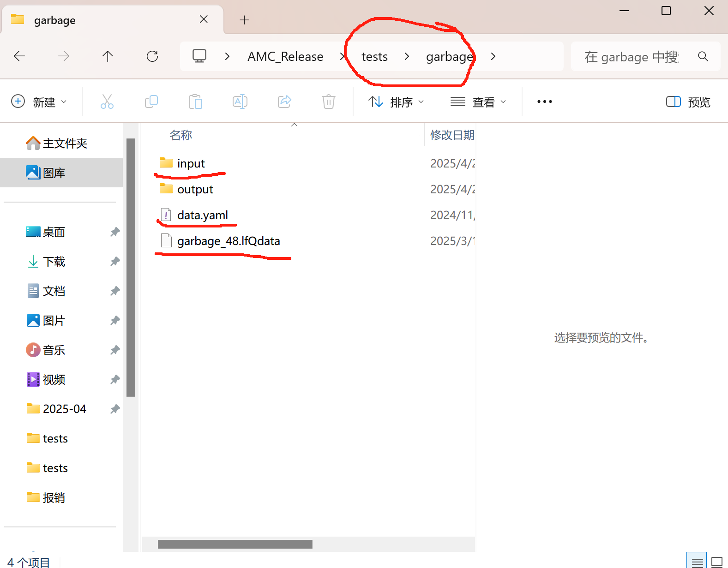This screenshot has height=568, width=728.
Task: Click the AMC_Release breadcrumb segment
Action: [x=285, y=57]
